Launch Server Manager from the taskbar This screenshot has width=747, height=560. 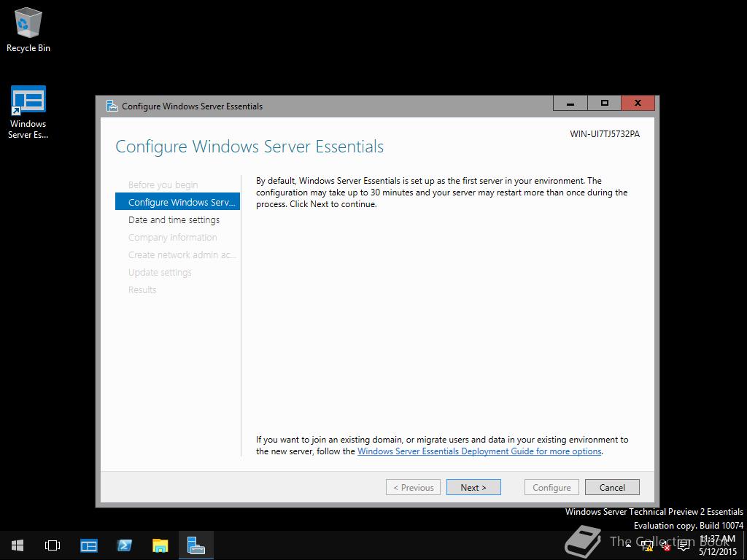pos(88,545)
